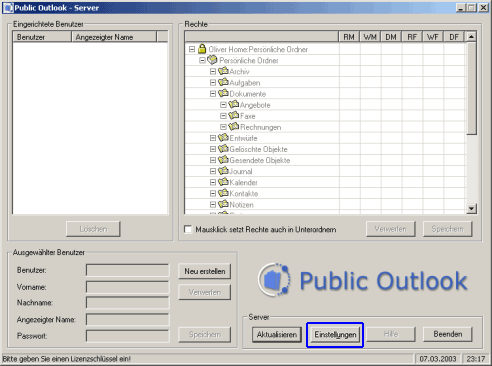Click the Angezeigter Name column header
Viewport: 492px width, 366px height.
114,37
